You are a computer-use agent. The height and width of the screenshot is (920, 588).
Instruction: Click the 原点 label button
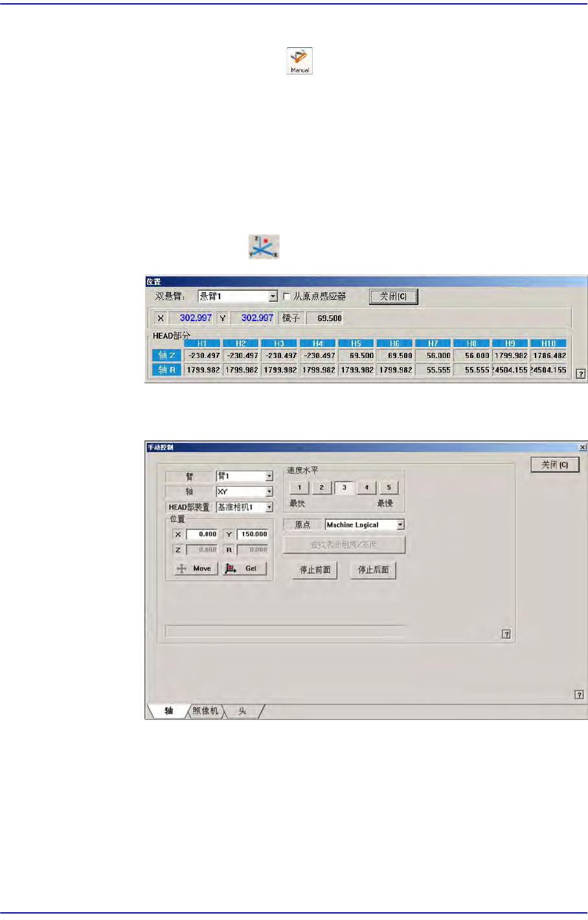coord(302,525)
